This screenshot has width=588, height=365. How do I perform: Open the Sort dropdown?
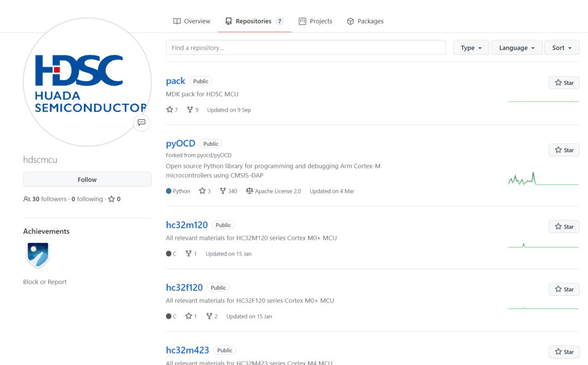562,47
